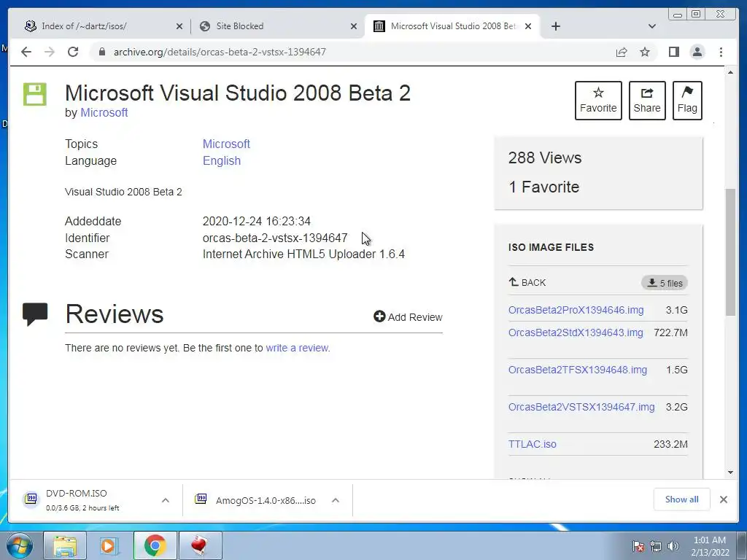
Task: Click the Addeddate value 2020-12-24 16:23:34
Action: click(256, 222)
